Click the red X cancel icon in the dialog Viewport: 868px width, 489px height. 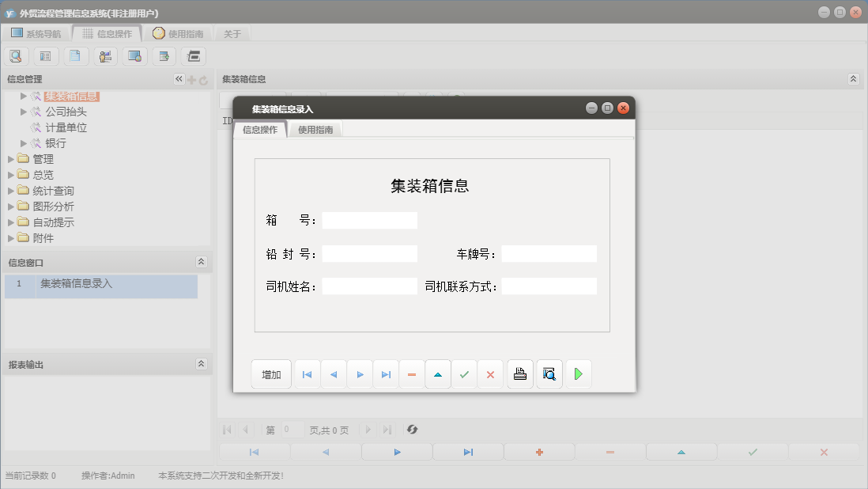490,373
